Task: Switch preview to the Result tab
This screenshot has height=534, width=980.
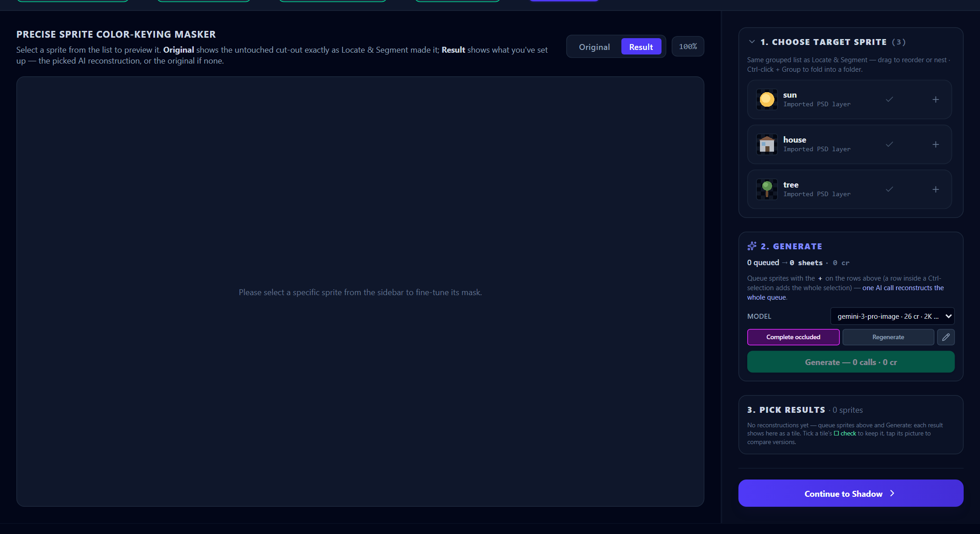Action: 641,47
